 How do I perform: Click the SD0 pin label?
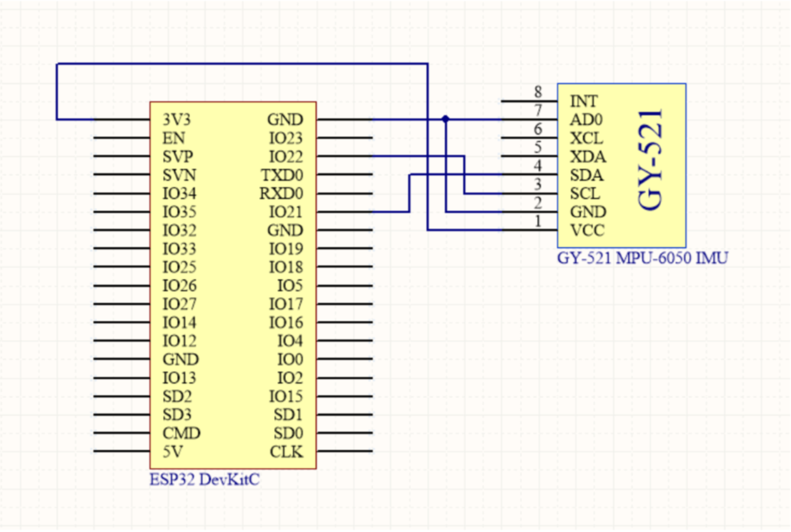(288, 433)
